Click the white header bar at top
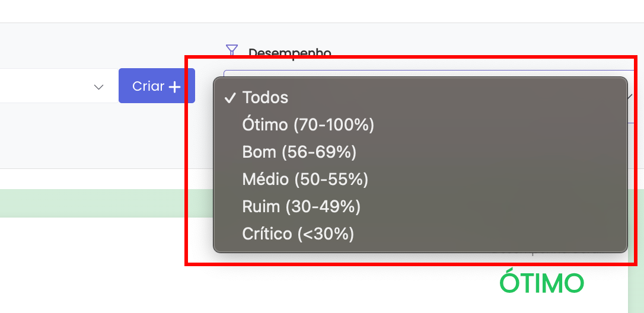The width and height of the screenshot is (644, 313). tap(320, 11)
